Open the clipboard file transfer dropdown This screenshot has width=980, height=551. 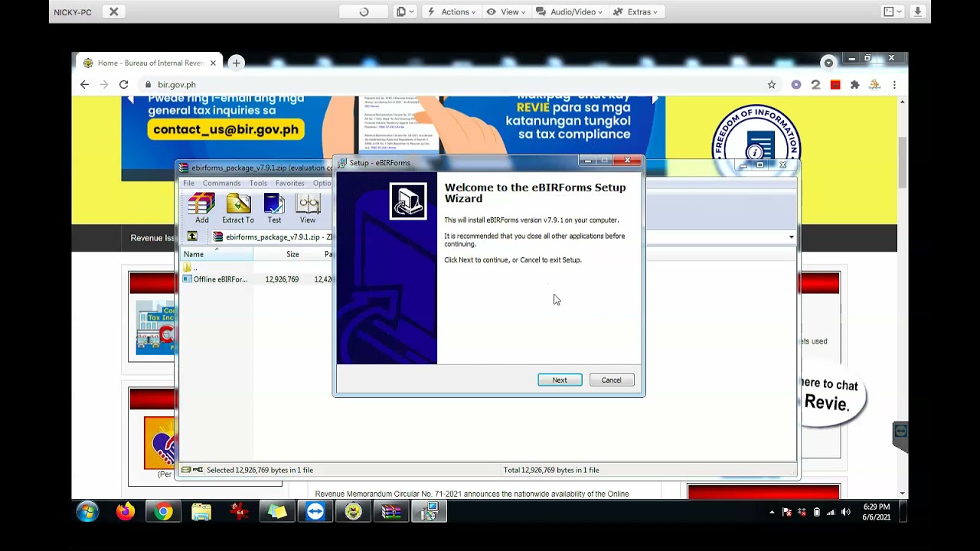[x=405, y=11]
